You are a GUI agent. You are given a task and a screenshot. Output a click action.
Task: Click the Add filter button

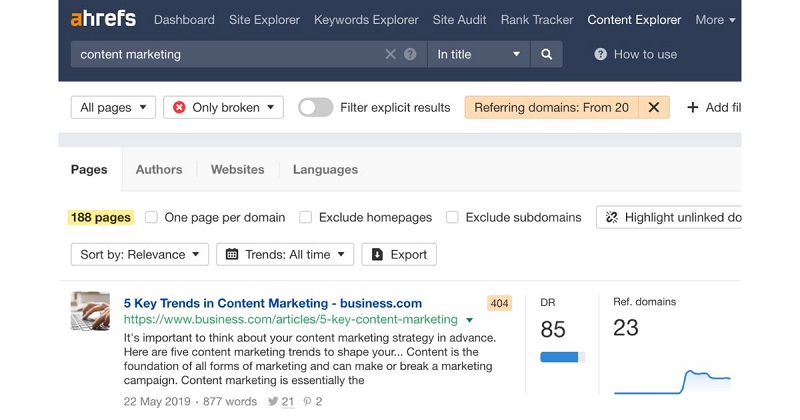[x=714, y=108]
